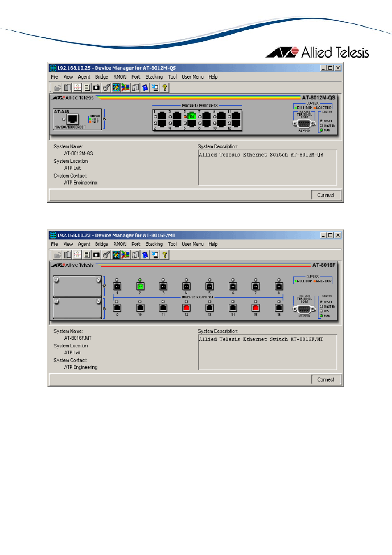The image size is (392, 555).
Task: Open Port menu in AT-8016F/MT window
Action: (136, 244)
